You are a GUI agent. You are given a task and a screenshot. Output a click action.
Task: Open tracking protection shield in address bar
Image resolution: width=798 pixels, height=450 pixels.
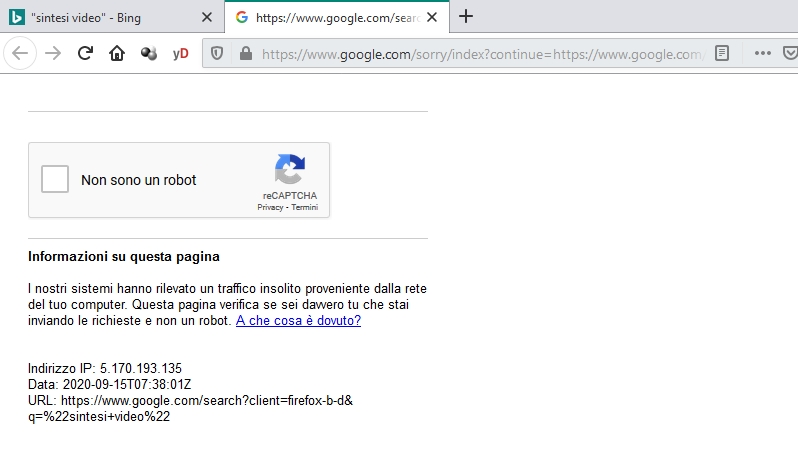(217, 53)
